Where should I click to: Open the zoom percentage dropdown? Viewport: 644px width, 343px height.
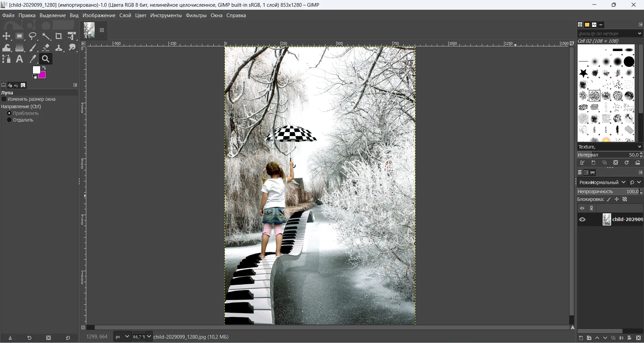149,337
